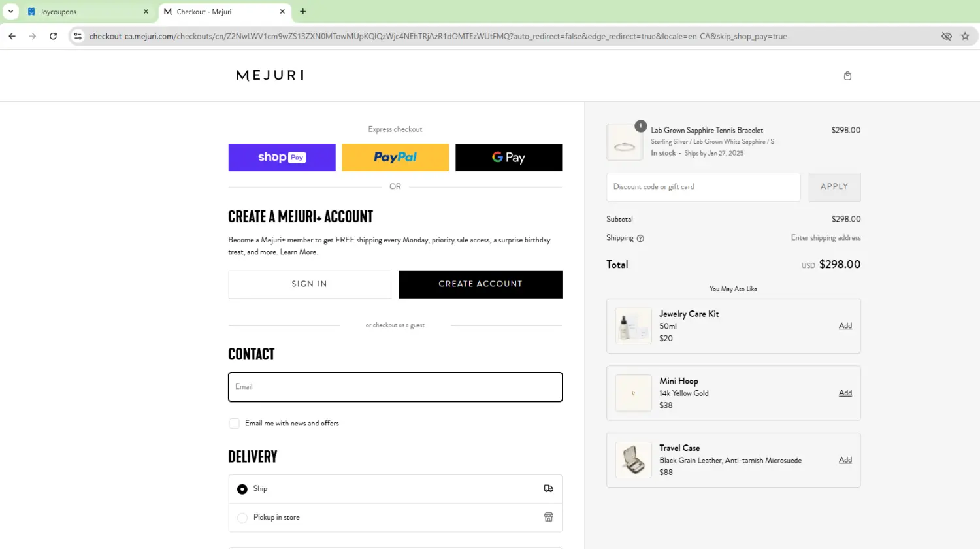Pay with Shop Pay express checkout
This screenshot has width=980, height=549.
click(x=282, y=158)
